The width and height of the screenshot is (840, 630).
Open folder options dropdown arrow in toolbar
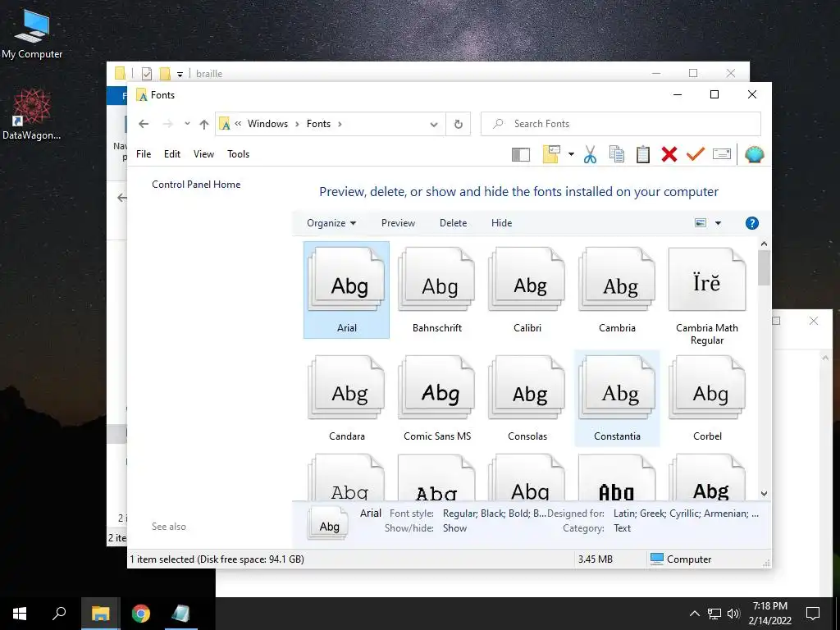click(571, 154)
